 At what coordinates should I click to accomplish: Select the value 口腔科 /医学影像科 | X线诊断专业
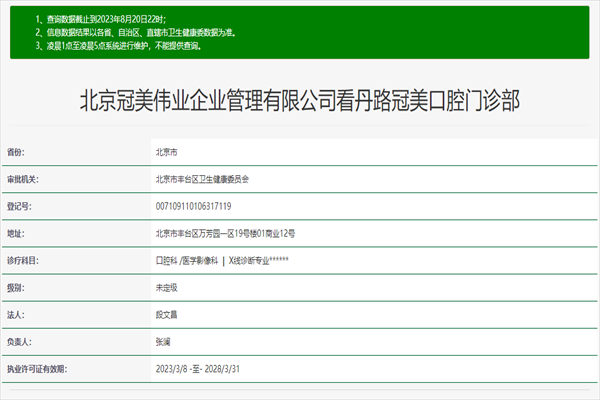(x=222, y=261)
